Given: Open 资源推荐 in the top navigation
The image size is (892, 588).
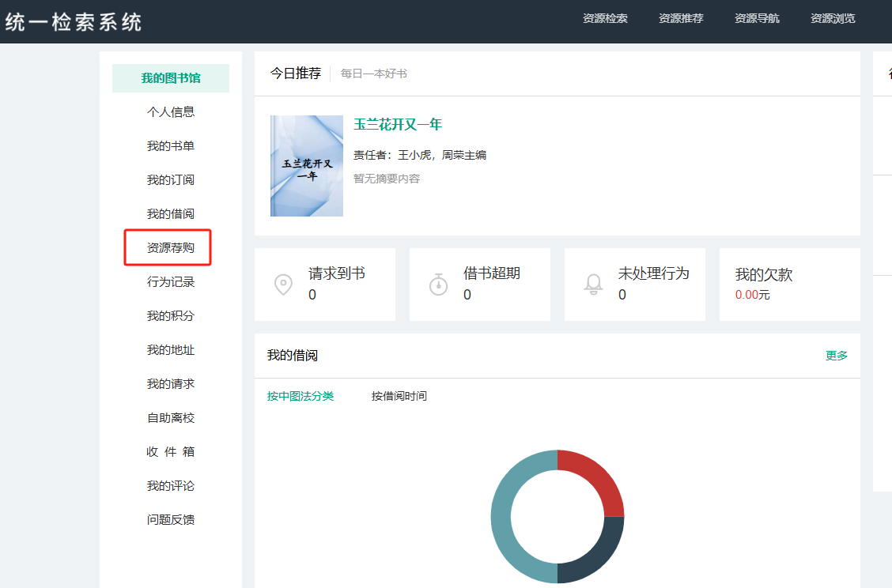Looking at the screenshot, I should [681, 18].
